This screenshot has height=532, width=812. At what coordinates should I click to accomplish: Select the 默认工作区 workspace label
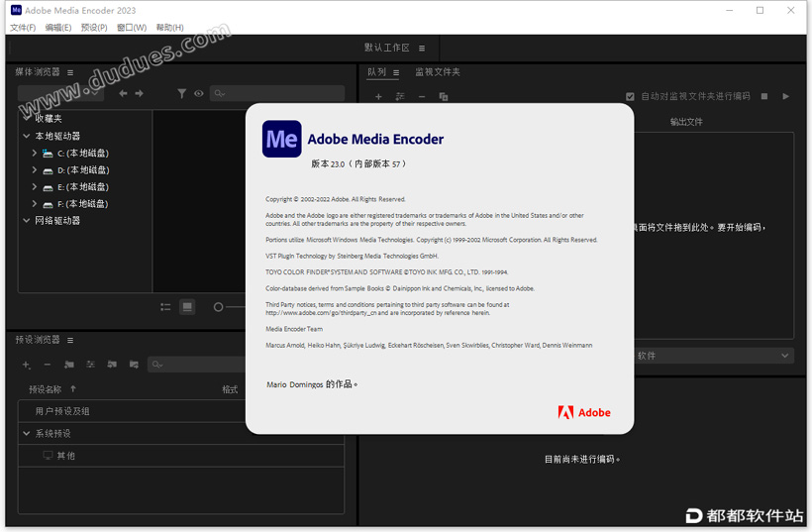pyautogui.click(x=387, y=48)
